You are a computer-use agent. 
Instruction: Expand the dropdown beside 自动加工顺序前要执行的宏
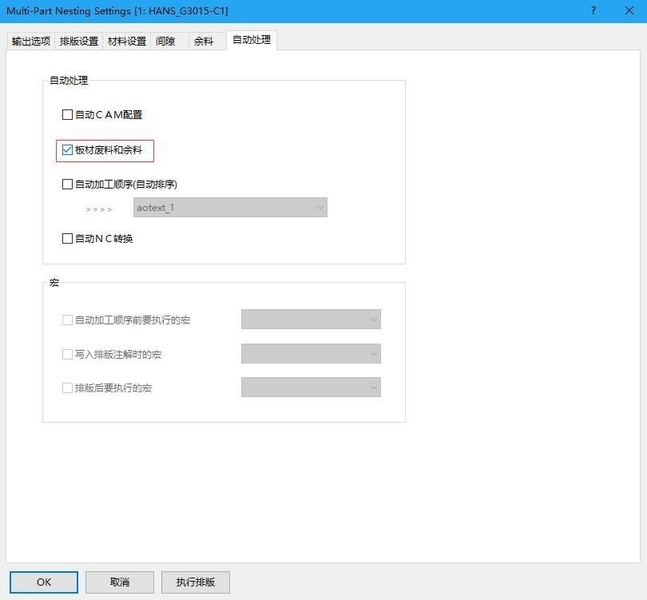click(x=311, y=319)
